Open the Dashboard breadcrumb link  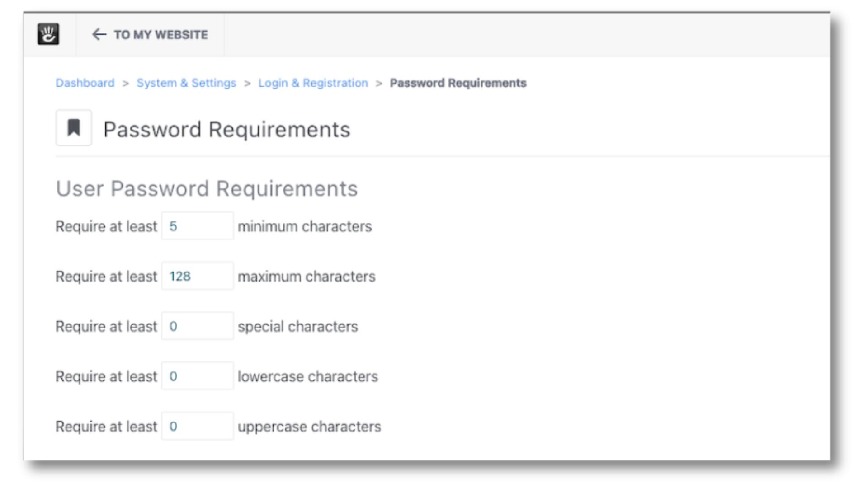coord(85,83)
